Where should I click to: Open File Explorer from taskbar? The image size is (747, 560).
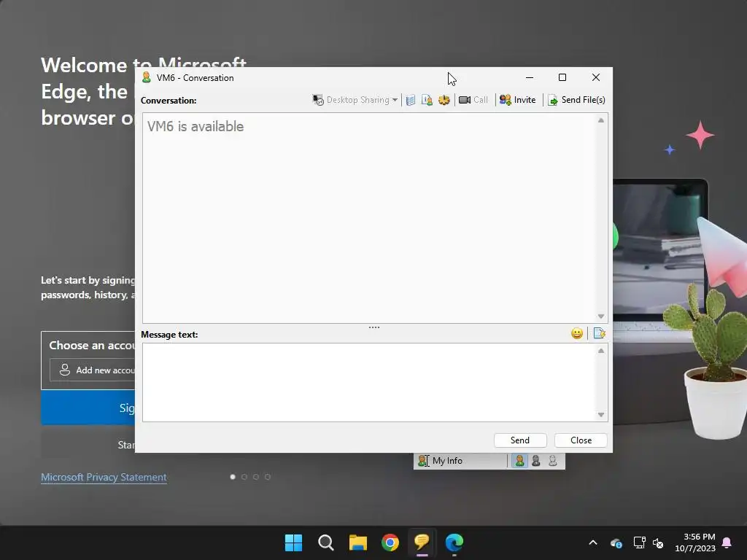(357, 542)
